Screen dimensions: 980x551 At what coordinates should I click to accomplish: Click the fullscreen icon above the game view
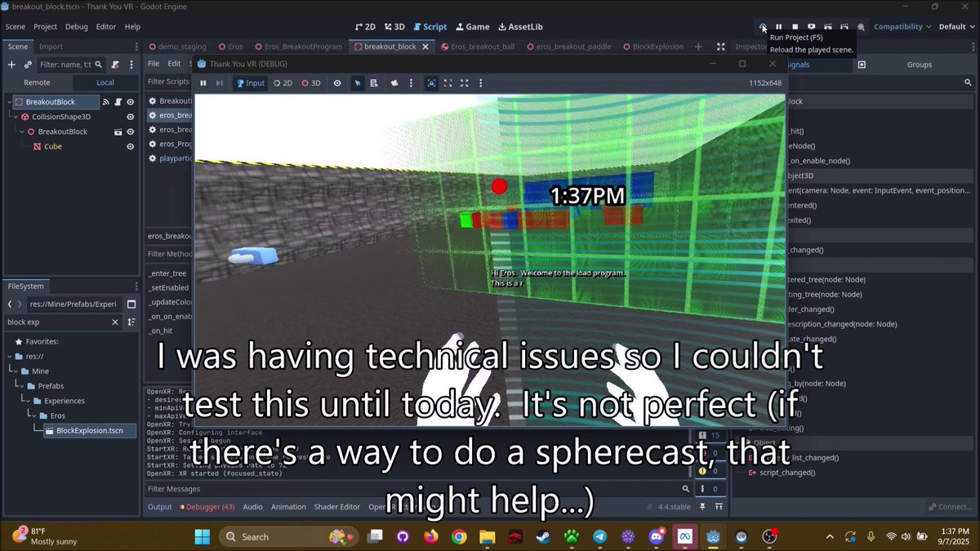pyautogui.click(x=448, y=82)
